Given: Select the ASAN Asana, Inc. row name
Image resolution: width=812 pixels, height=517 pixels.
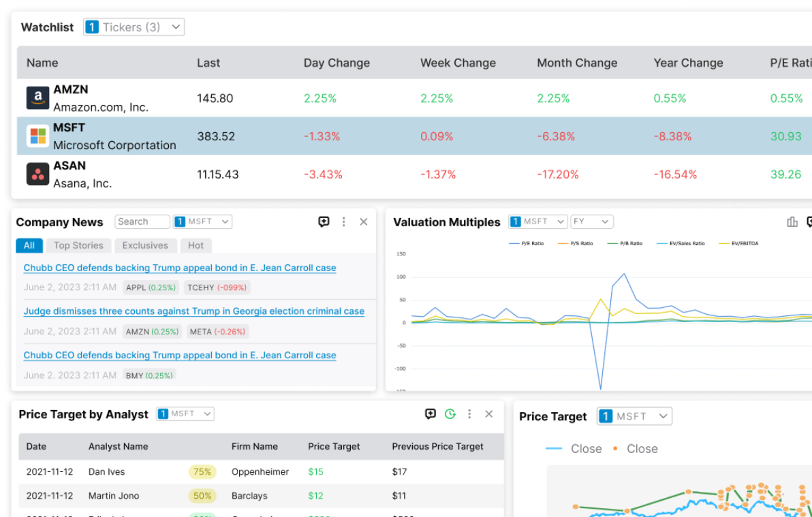Looking at the screenshot, I should (82, 174).
